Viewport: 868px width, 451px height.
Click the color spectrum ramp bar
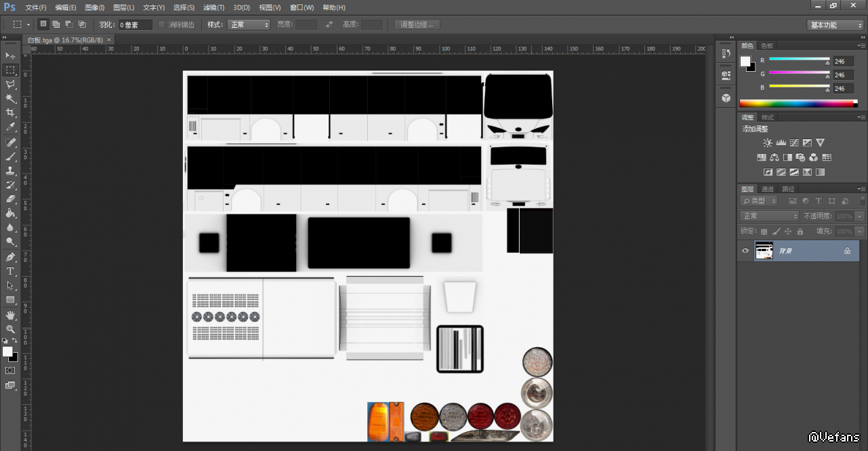pyautogui.click(x=798, y=104)
